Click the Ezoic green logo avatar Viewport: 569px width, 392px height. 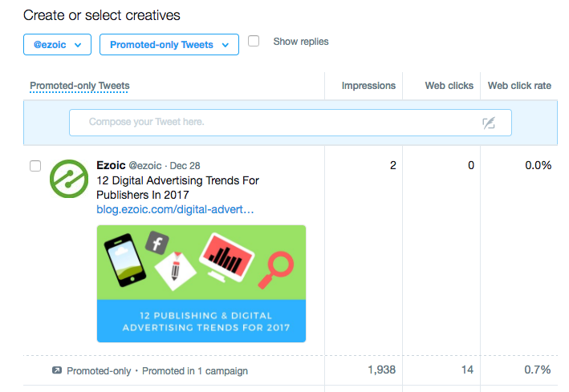point(68,179)
